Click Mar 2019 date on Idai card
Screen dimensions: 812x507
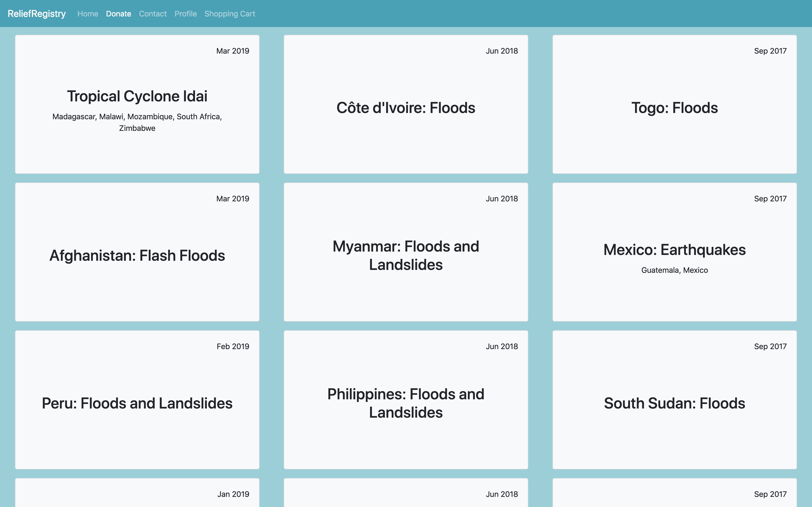tap(232, 51)
